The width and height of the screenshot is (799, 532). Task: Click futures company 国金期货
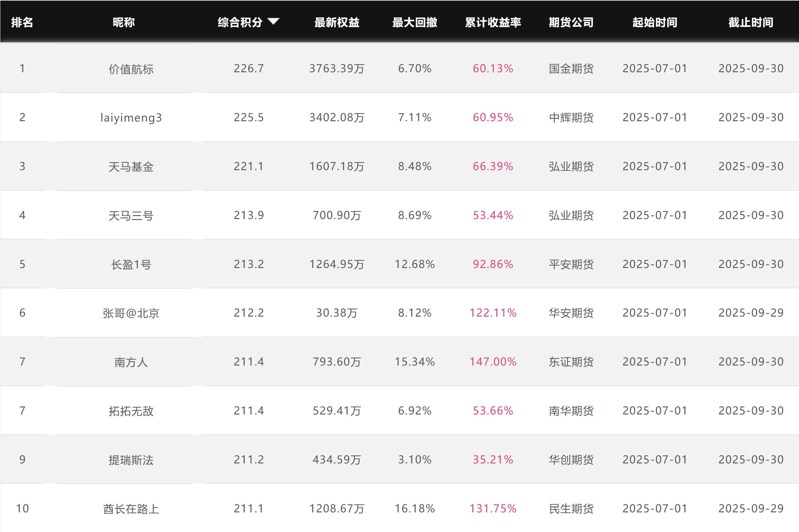tap(571, 69)
